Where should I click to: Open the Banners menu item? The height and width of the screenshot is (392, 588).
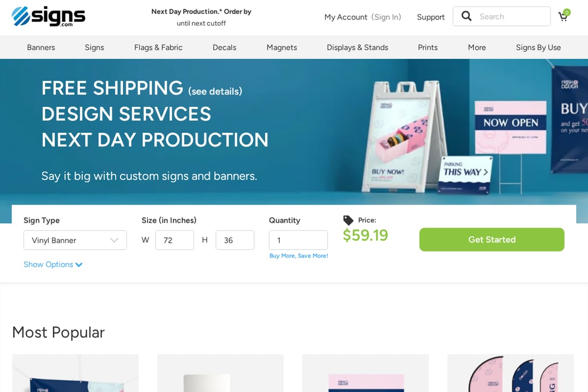click(41, 48)
